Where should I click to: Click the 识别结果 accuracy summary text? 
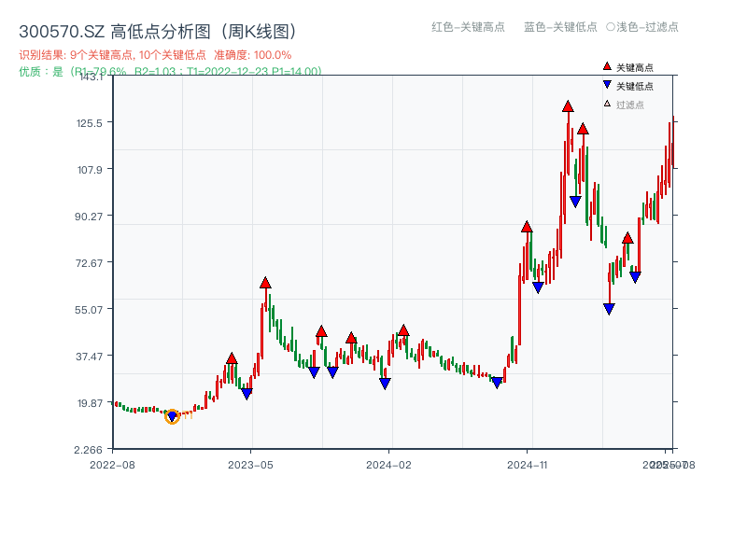coord(154,54)
